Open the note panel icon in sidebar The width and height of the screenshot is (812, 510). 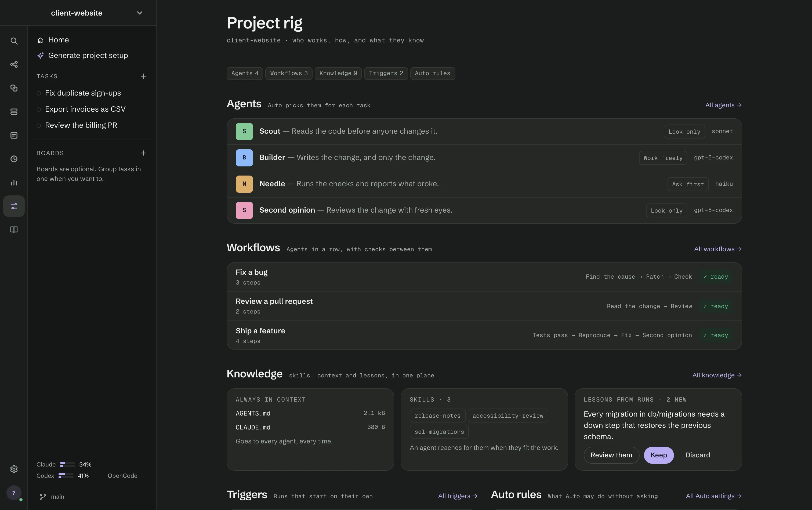tap(14, 135)
